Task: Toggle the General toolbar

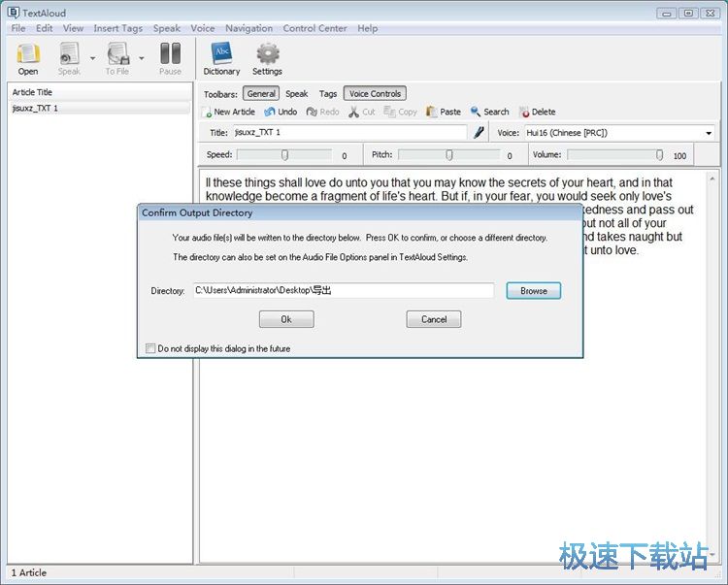Action: (261, 94)
